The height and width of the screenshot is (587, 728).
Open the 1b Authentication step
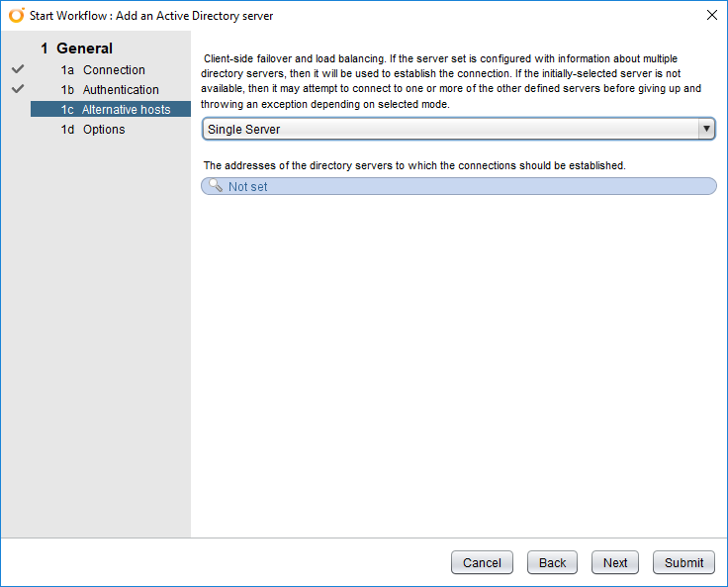(109, 90)
